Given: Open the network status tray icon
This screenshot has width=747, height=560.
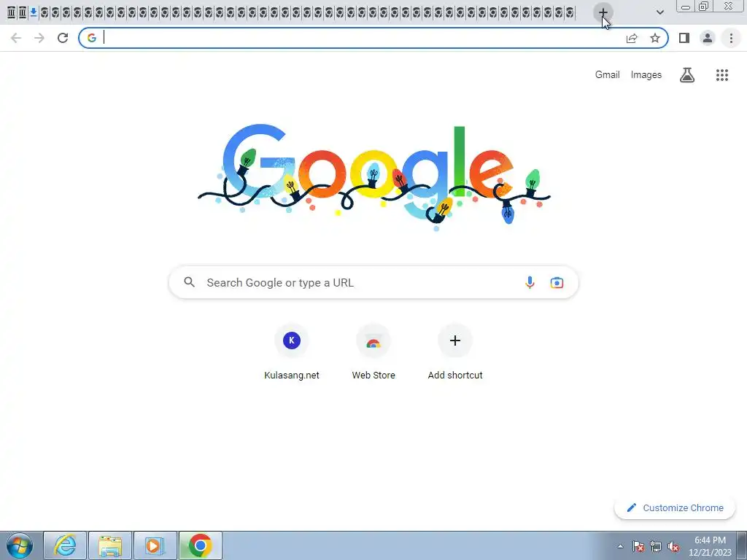Looking at the screenshot, I should (656, 546).
